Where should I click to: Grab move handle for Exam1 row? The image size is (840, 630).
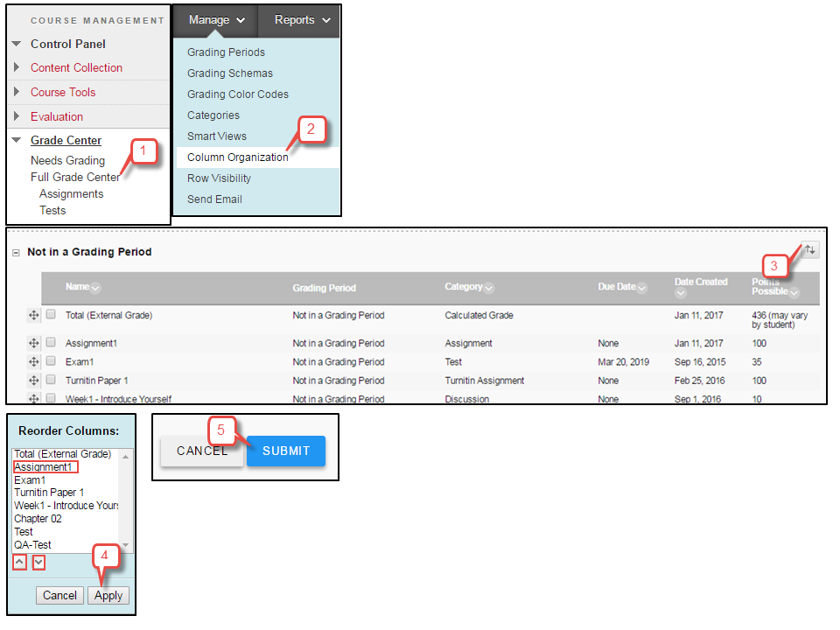coord(34,361)
